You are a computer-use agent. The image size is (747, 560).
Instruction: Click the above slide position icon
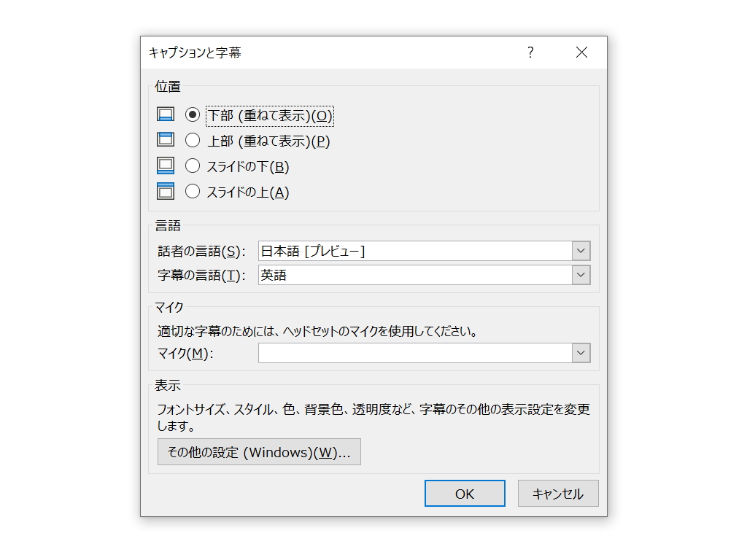click(x=166, y=192)
